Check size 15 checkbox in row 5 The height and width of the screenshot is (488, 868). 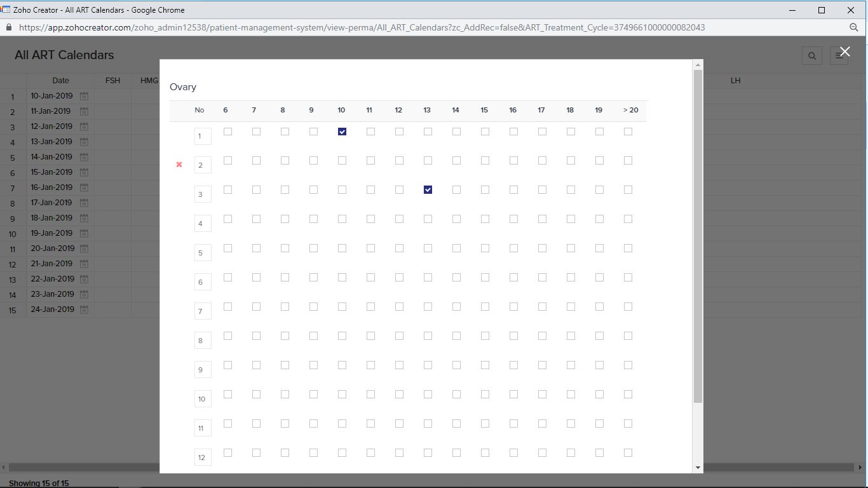pos(485,248)
